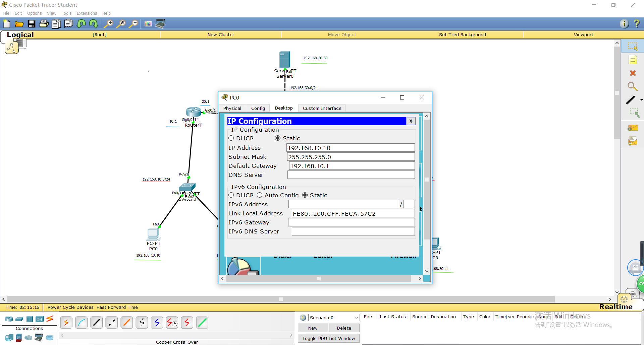Click the DNS Server input field
Image resolution: width=644 pixels, height=345 pixels.
pos(351,175)
